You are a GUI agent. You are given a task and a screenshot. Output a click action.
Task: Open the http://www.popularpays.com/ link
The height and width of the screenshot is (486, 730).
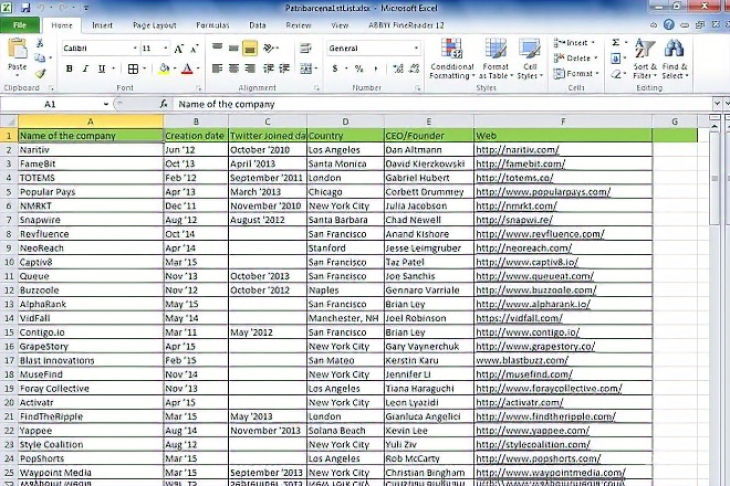pos(543,192)
